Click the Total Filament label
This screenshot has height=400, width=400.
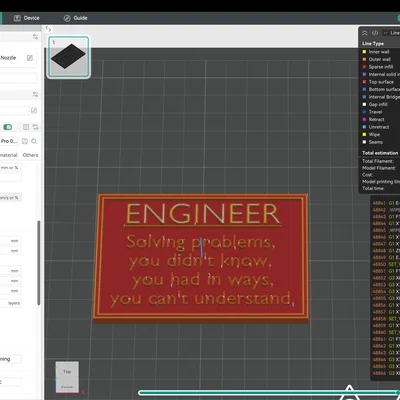point(378,161)
